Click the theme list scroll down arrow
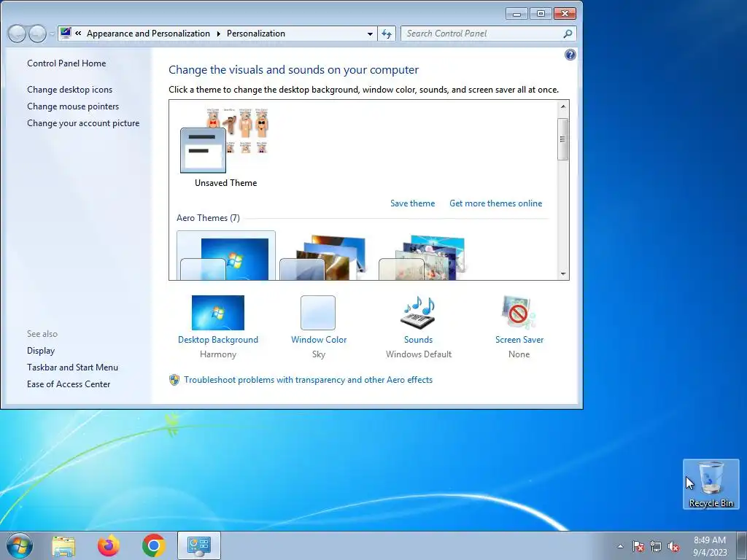This screenshot has width=747, height=560. click(x=563, y=274)
